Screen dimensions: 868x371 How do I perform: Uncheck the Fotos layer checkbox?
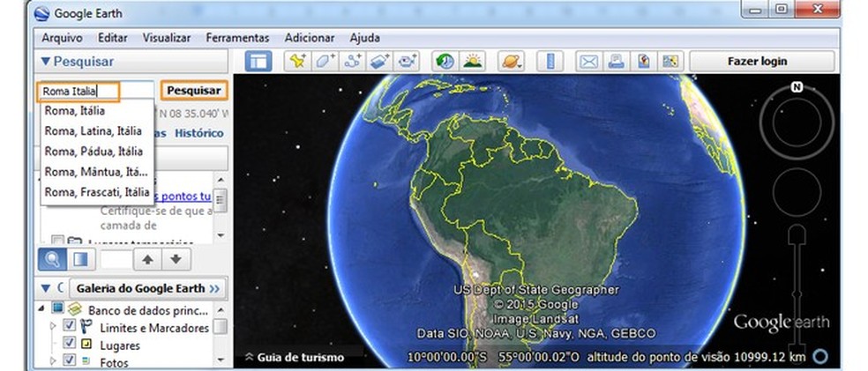pyautogui.click(x=69, y=360)
